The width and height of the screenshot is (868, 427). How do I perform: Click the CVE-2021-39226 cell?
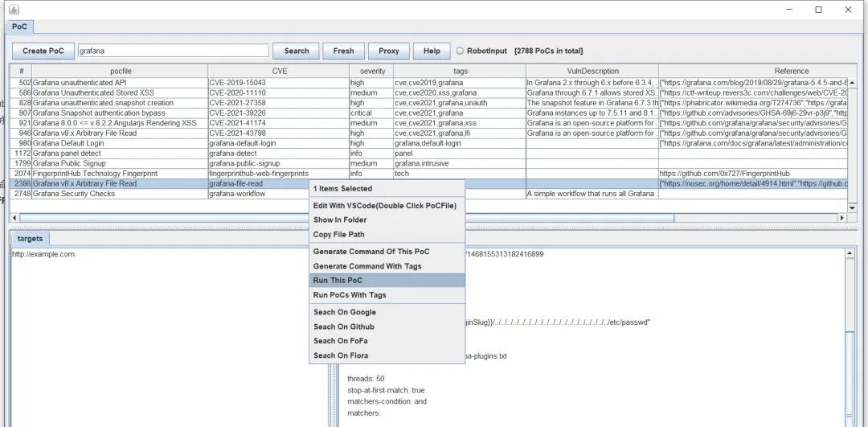click(279, 113)
